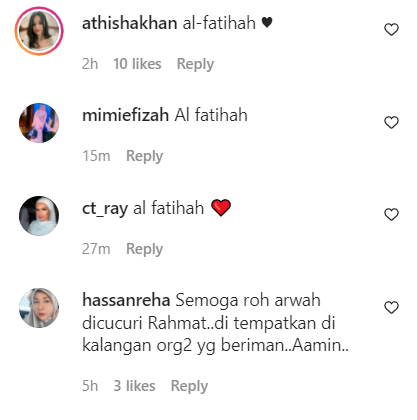Open hassanreha username link
The image size is (418, 420).
pos(126,300)
